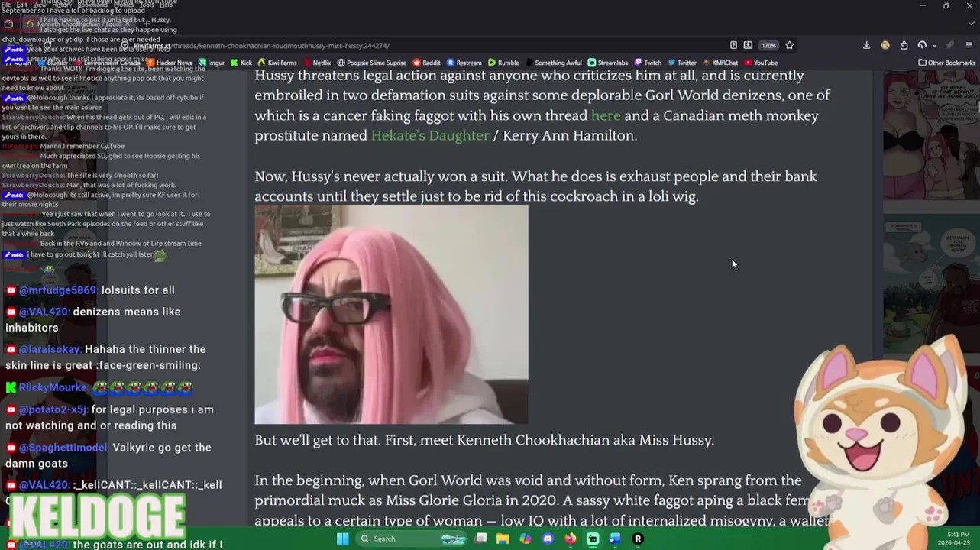980x550 pixels.
Task: Follow the green 'here' thread link
Action: tap(606, 115)
